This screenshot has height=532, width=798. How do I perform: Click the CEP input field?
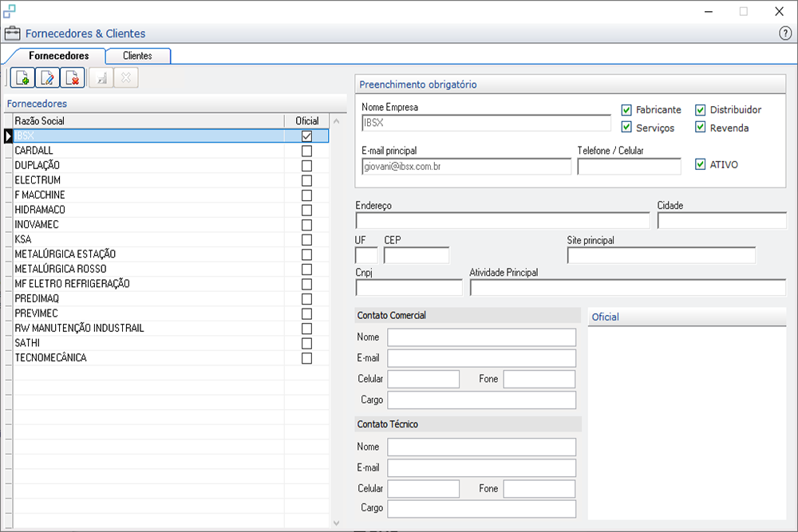tap(417, 255)
